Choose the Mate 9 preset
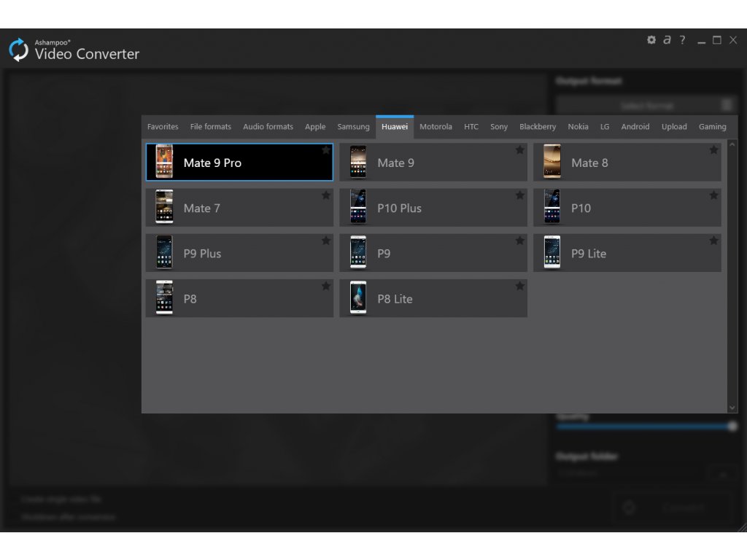 pos(433,163)
